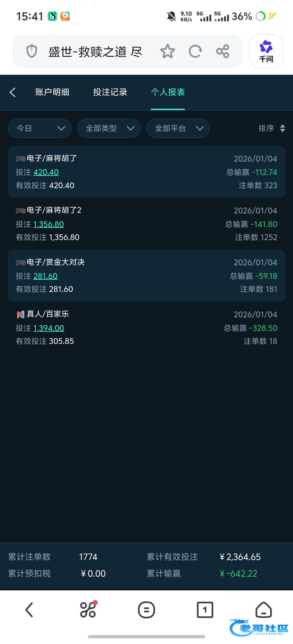Toggle 排序 sort order
The width and height of the screenshot is (293, 644).
(272, 128)
